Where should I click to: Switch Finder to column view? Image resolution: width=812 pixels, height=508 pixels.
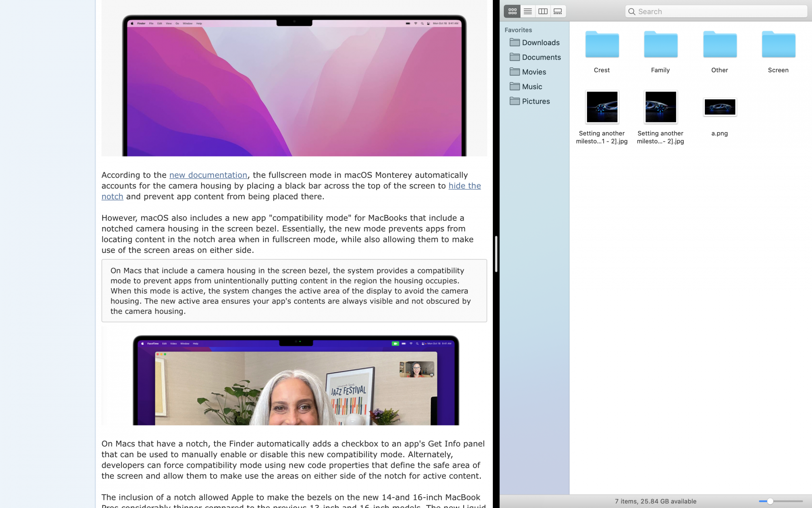[x=543, y=11]
